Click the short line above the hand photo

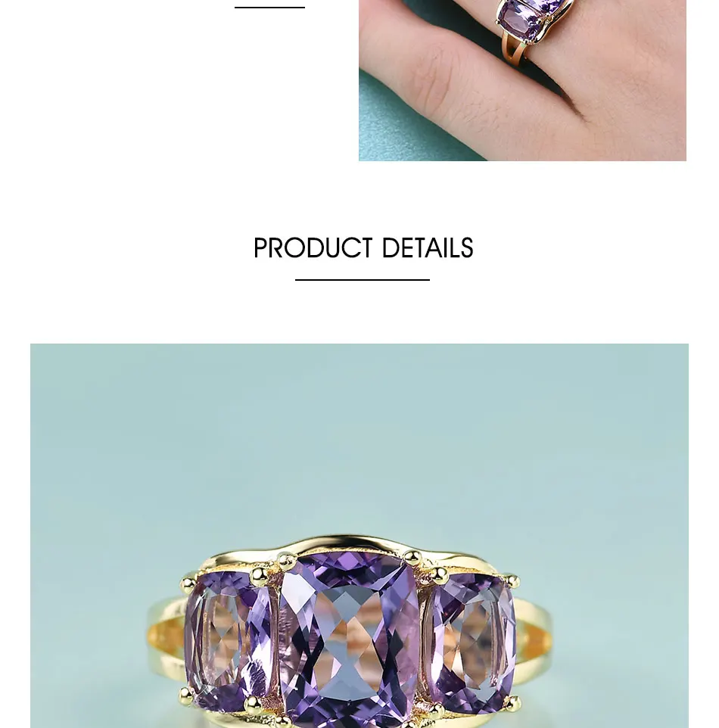pyautogui.click(x=269, y=8)
